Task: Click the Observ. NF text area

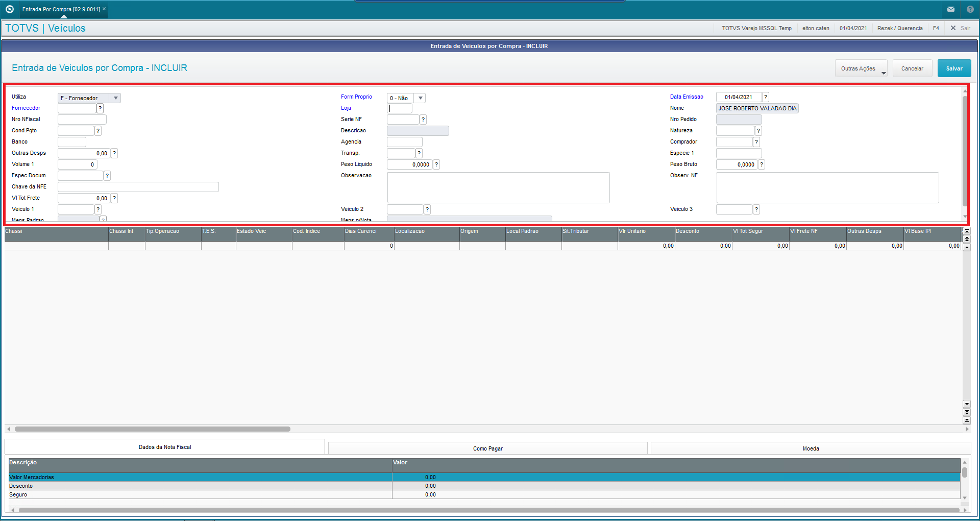Action: pos(828,187)
